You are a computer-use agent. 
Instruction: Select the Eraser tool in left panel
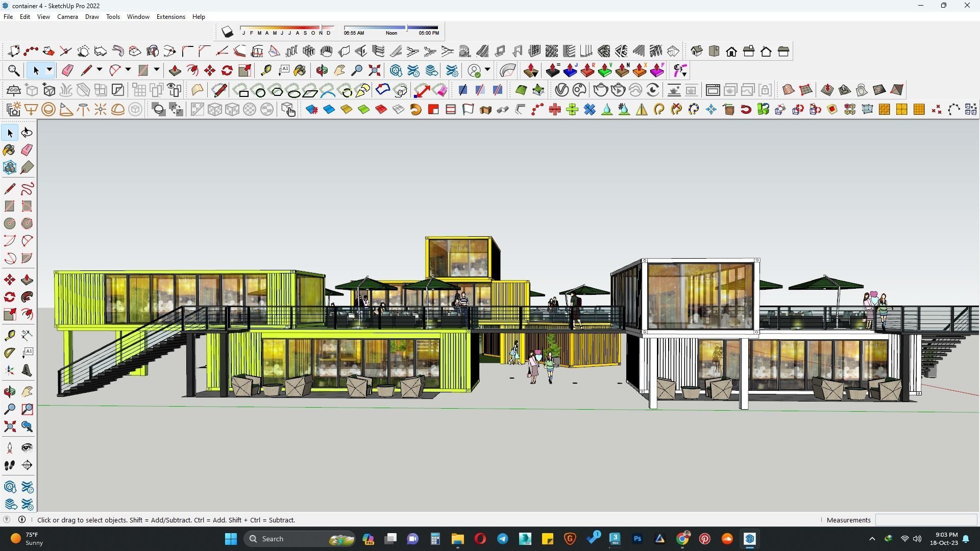click(27, 149)
